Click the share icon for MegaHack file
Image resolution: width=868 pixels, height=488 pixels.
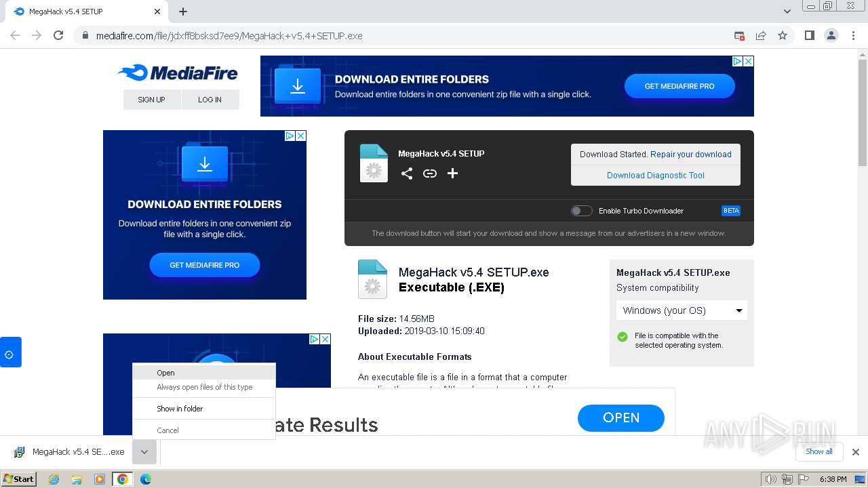406,174
